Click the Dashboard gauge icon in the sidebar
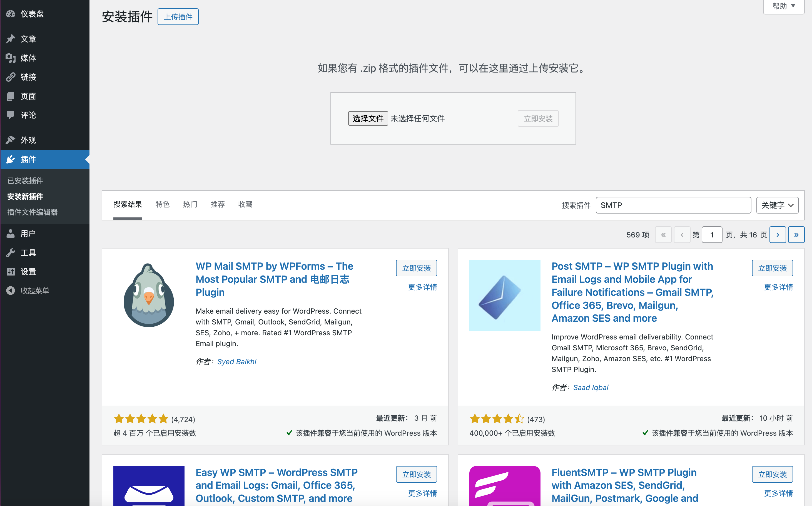The image size is (812, 506). [x=11, y=14]
